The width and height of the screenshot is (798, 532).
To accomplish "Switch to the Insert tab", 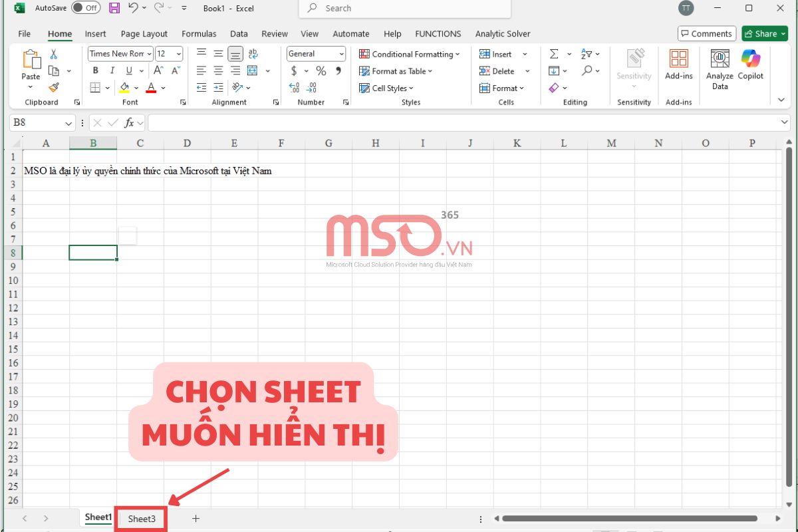I will 95,34.
